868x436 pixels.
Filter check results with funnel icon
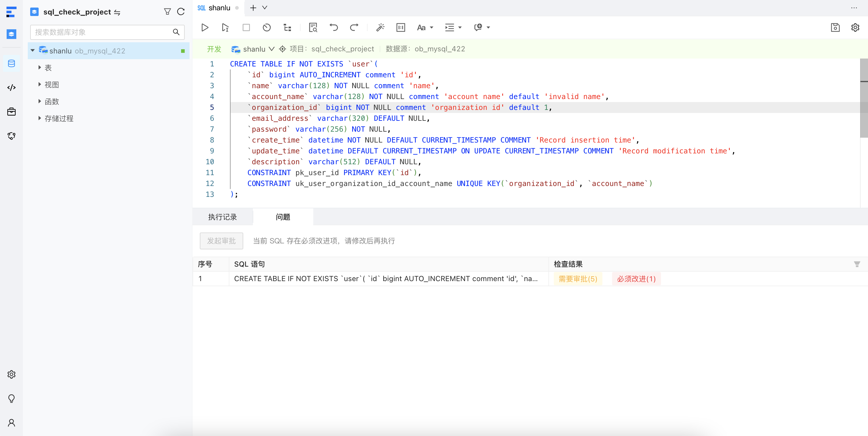857,264
